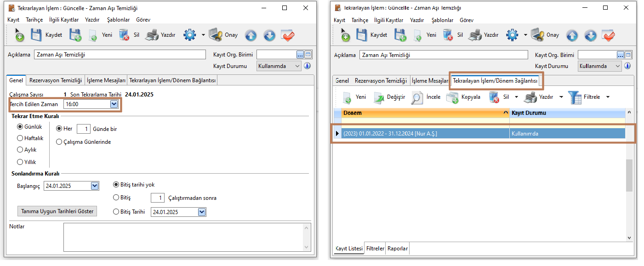Viewport: 644px width, 266px height.
Task: Switch to the Filtreler bottom tab
Action: [x=375, y=249]
